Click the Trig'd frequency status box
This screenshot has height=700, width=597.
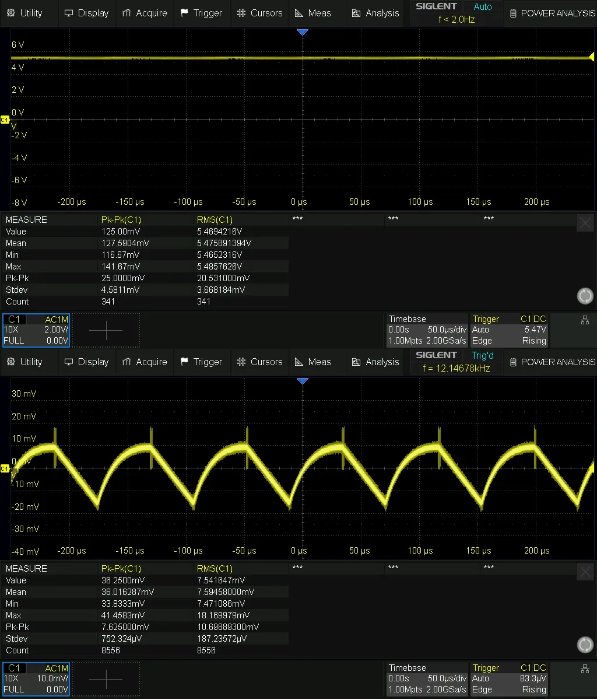(456, 362)
